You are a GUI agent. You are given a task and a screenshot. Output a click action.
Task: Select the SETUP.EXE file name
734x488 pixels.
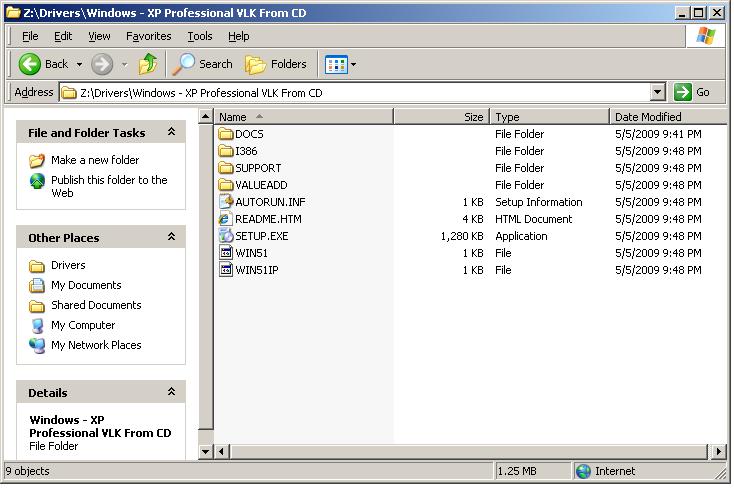click(x=262, y=236)
